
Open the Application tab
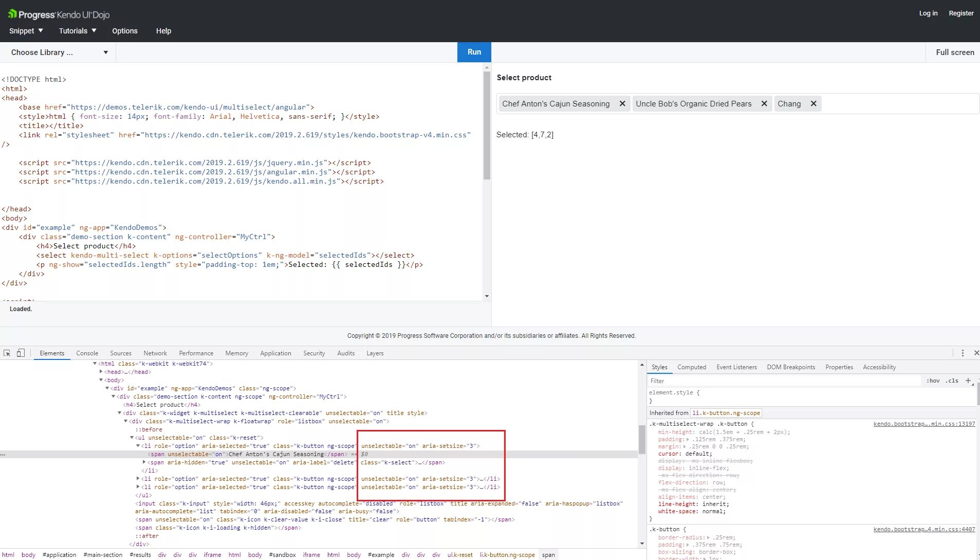[276, 353]
